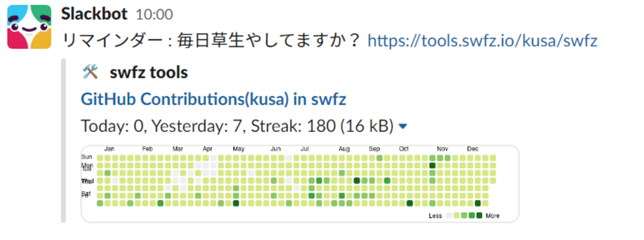This screenshot has width=644, height=240.
Task: Click the Today: 0, Yesterday: 7 streak text
Action: [237, 126]
